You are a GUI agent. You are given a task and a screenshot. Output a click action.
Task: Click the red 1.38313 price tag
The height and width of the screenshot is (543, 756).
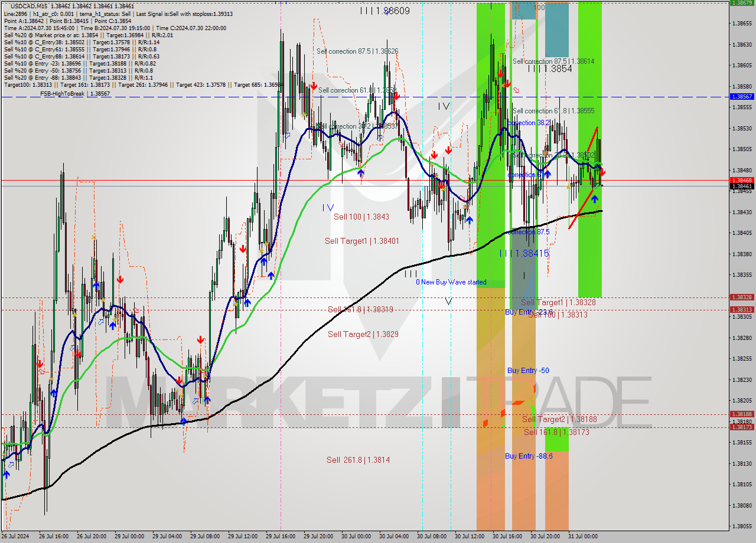click(741, 309)
